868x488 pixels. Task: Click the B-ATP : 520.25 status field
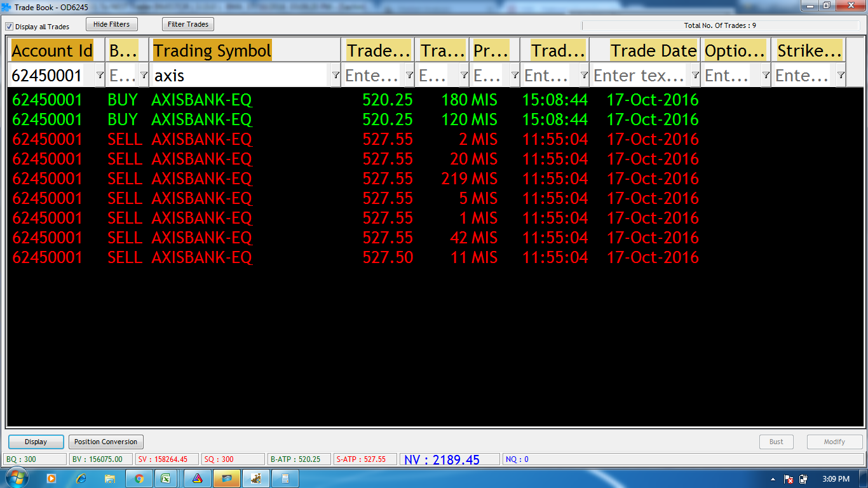tap(299, 459)
